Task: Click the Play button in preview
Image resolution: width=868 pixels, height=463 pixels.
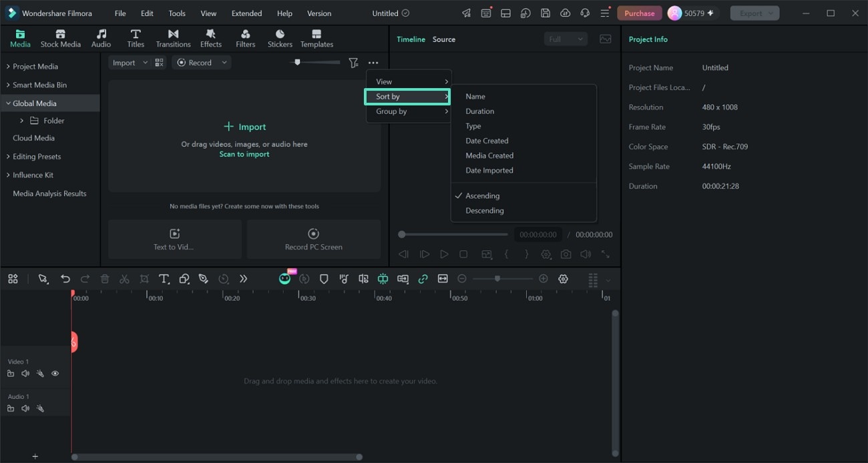Action: point(444,254)
